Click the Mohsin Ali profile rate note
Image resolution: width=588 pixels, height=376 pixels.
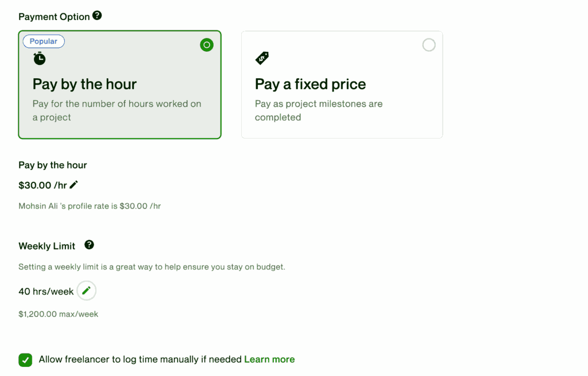pos(90,206)
